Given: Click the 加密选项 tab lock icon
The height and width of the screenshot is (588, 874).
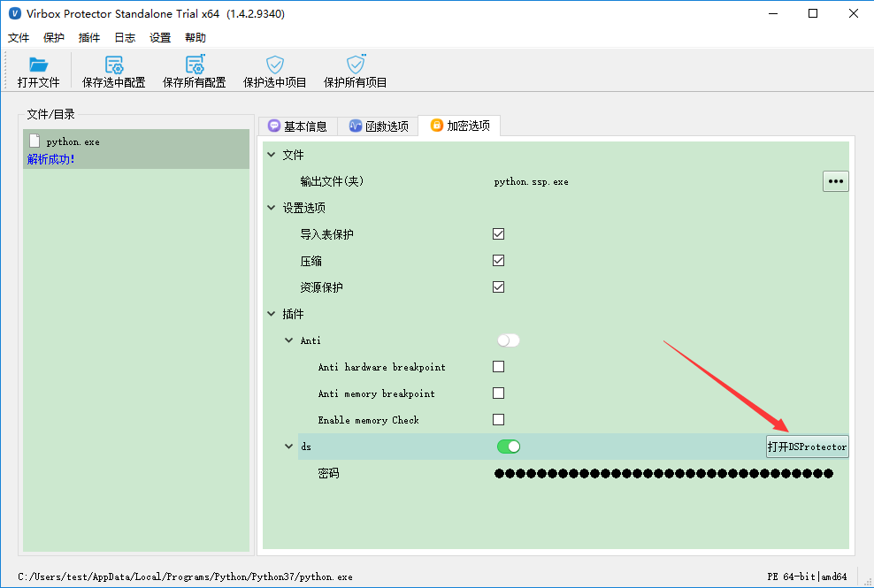Looking at the screenshot, I should (x=436, y=126).
